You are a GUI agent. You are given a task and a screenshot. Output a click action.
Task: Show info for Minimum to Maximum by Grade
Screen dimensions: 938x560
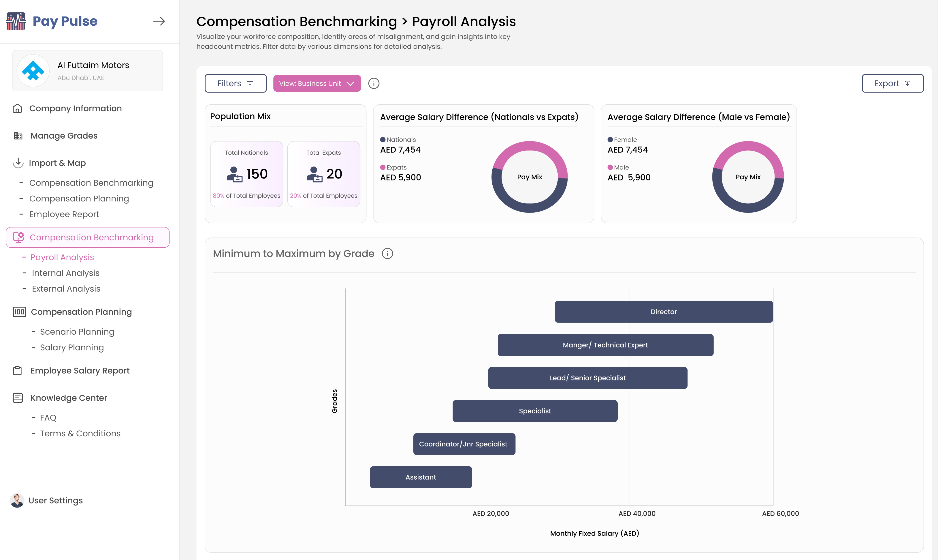point(387,254)
